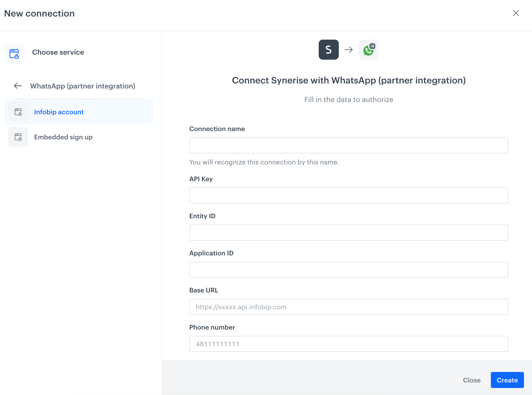
Task: Focus the API Key field
Action: click(349, 195)
